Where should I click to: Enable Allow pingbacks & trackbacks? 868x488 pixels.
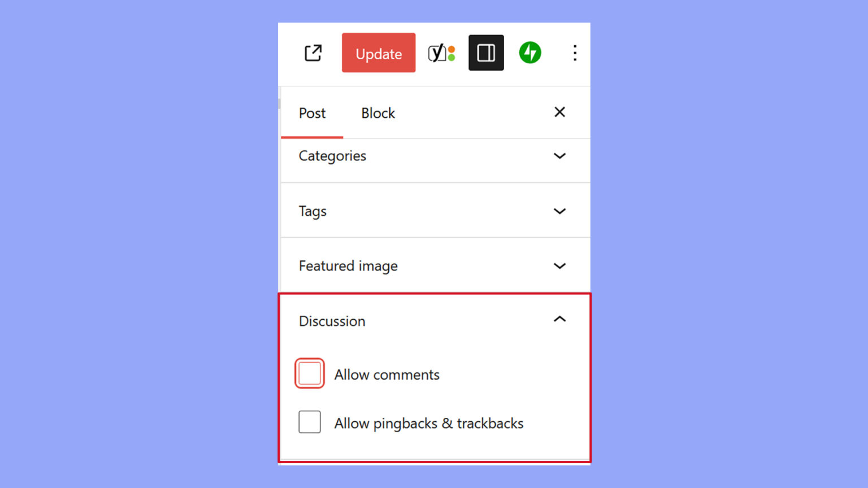[x=309, y=422]
